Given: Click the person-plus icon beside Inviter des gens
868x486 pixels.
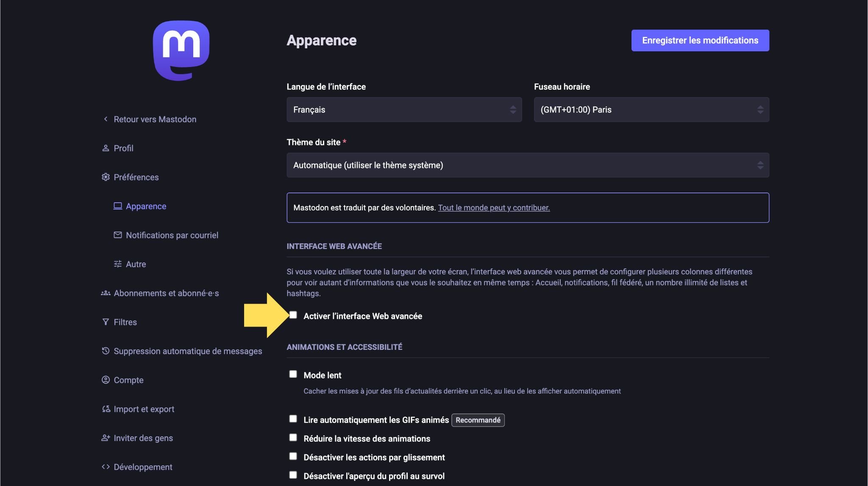Looking at the screenshot, I should [106, 438].
